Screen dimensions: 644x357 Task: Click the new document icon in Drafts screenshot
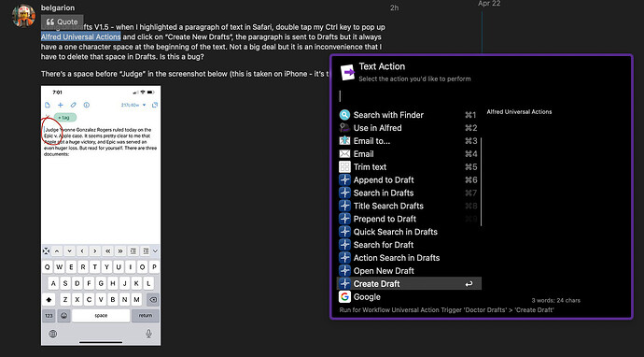(48, 105)
